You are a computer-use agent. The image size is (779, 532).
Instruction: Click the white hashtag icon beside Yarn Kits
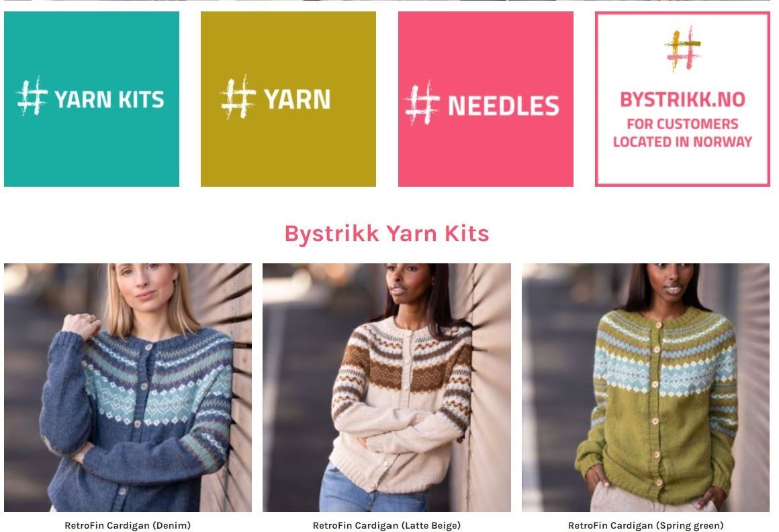(32, 96)
